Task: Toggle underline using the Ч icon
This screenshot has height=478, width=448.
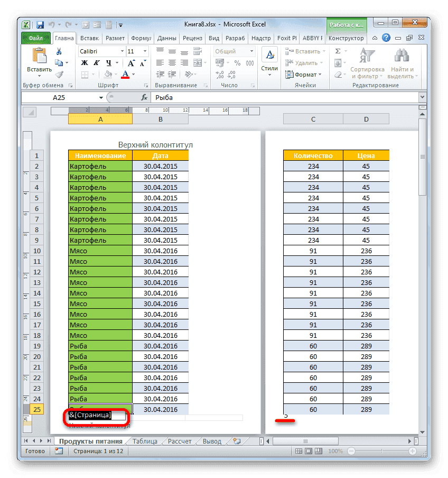Action: (108, 63)
